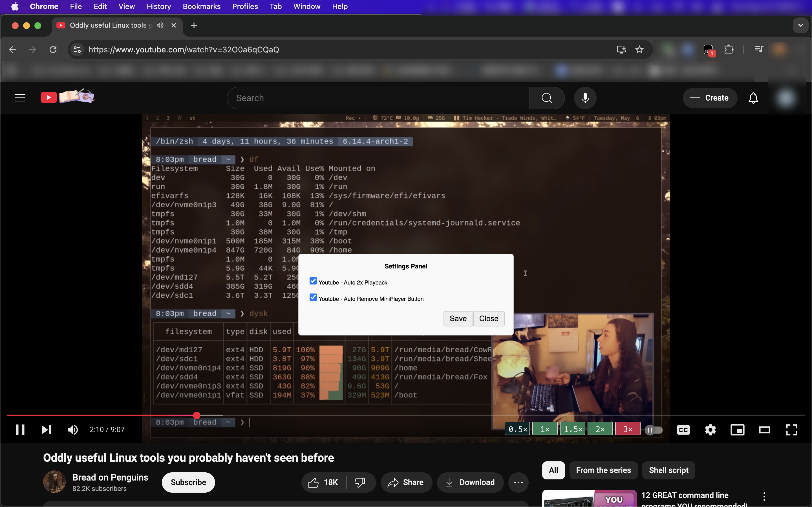Expand Chrome tab search chevron

tap(800, 25)
